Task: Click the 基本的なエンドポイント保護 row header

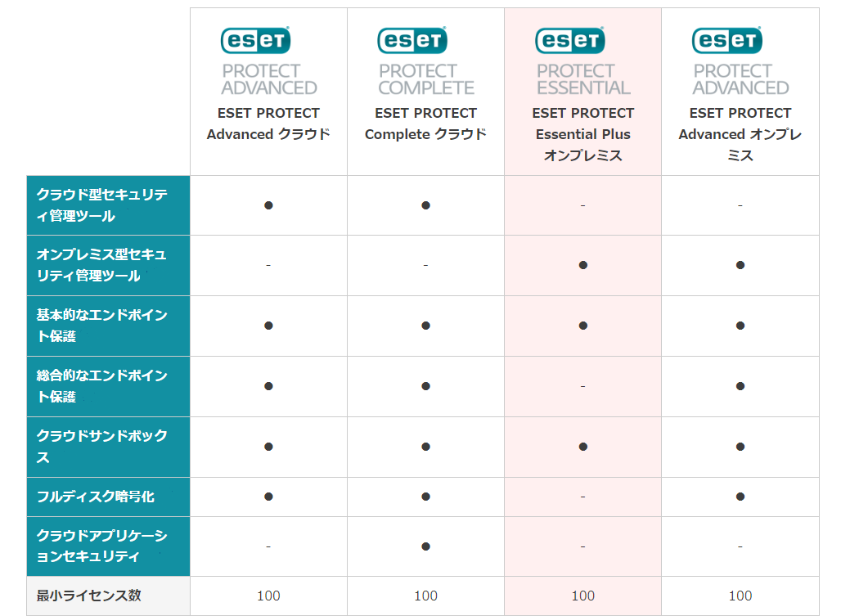Action: [108, 326]
